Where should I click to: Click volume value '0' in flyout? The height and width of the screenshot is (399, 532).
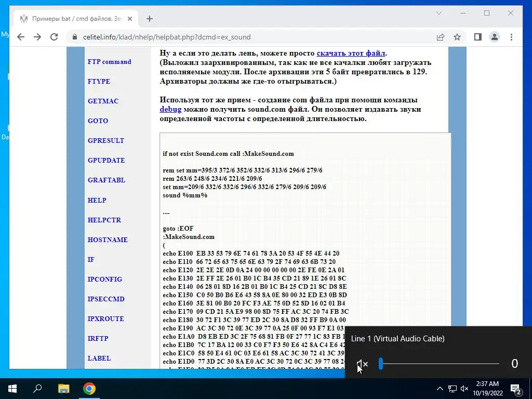pos(515,364)
